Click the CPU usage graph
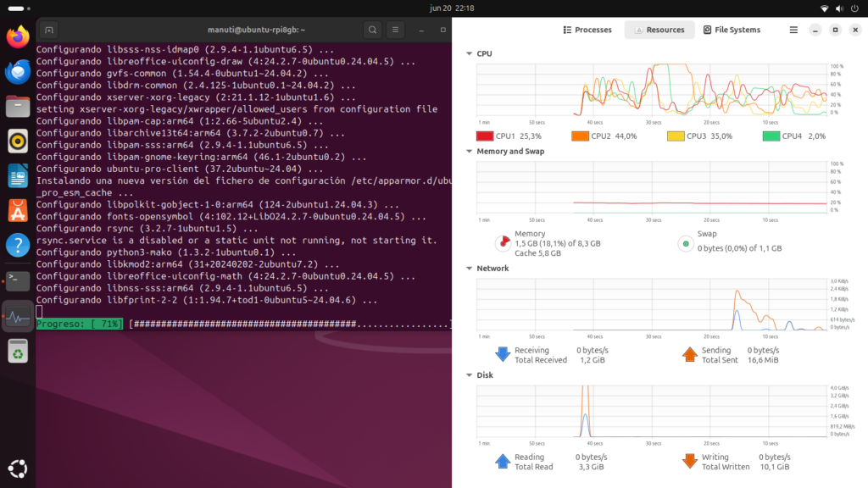The width and height of the screenshot is (868, 488). tap(652, 90)
